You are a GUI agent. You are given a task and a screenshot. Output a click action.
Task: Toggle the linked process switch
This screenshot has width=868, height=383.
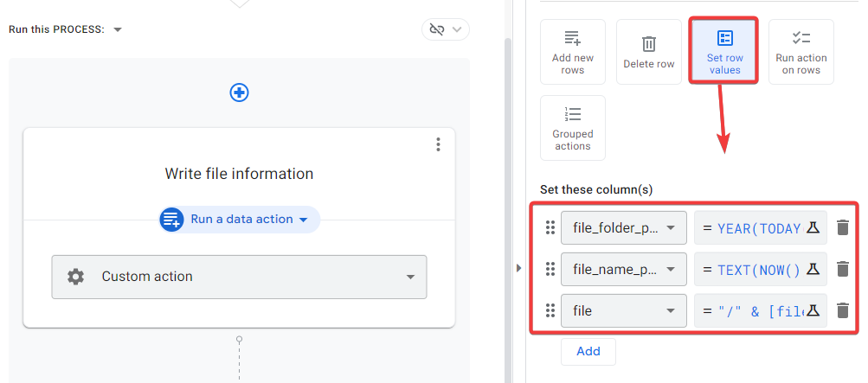pos(445,29)
